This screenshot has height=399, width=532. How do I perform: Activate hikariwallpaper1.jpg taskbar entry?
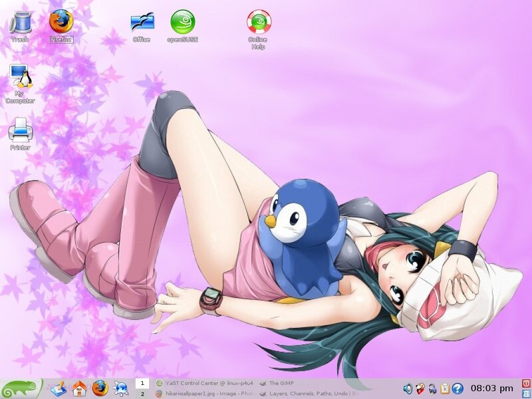(x=204, y=394)
